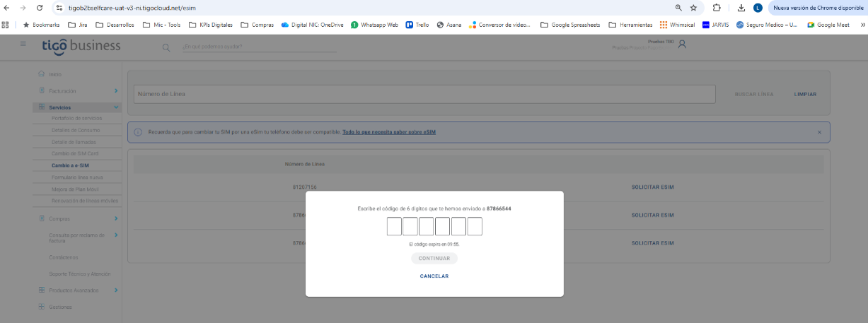Expand the Facturación sidebar section

(x=78, y=90)
